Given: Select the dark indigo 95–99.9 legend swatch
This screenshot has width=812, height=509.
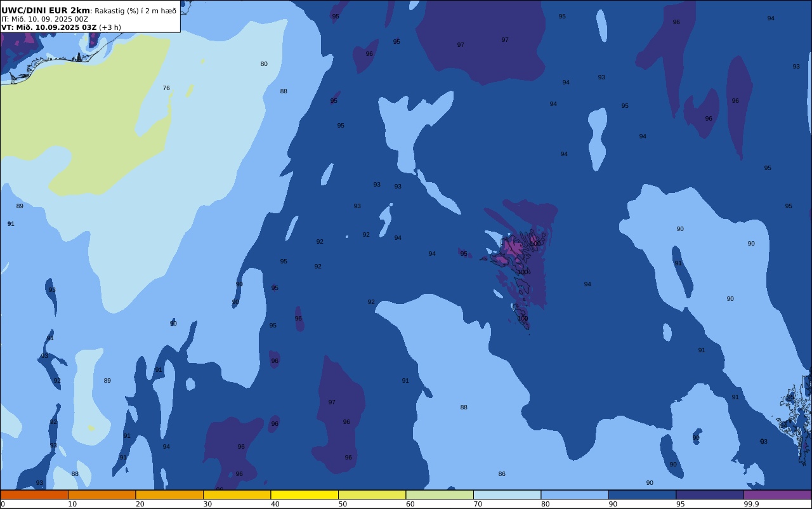Looking at the screenshot, I should 710,494.
